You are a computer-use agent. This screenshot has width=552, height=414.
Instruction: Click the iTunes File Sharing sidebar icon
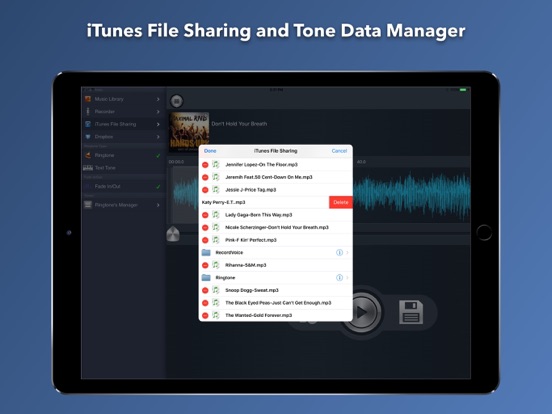88,124
